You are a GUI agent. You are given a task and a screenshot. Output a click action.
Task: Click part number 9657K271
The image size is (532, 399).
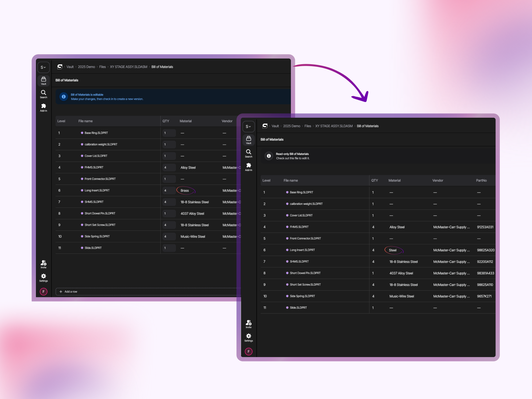coord(484,296)
